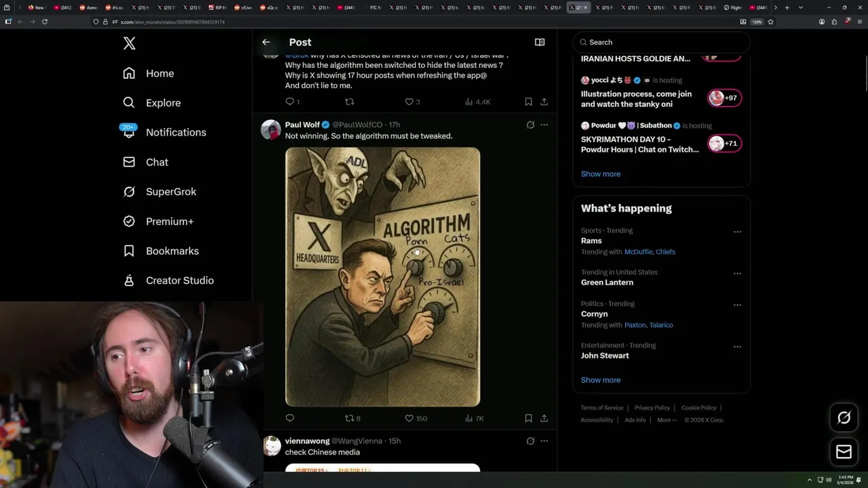
Task: Bookmark the Grok question post
Action: pyautogui.click(x=528, y=102)
